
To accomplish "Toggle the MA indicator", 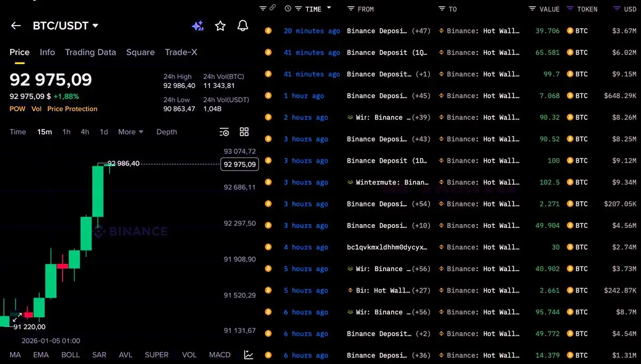I will (15, 354).
